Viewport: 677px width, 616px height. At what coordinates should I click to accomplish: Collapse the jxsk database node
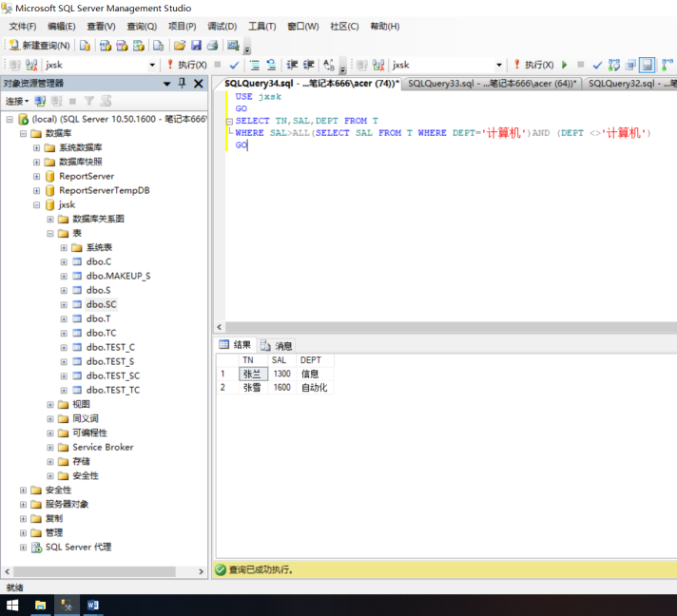[x=36, y=205]
